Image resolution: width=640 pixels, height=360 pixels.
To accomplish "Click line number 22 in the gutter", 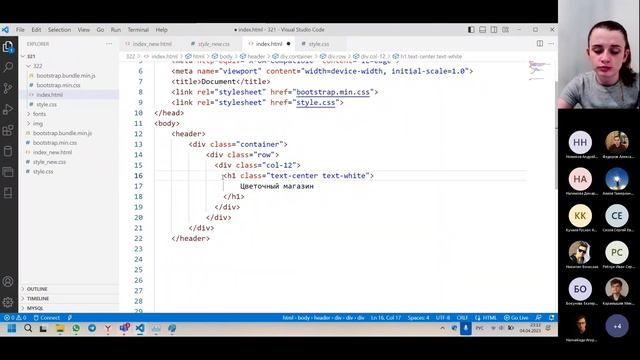I will click(138, 238).
